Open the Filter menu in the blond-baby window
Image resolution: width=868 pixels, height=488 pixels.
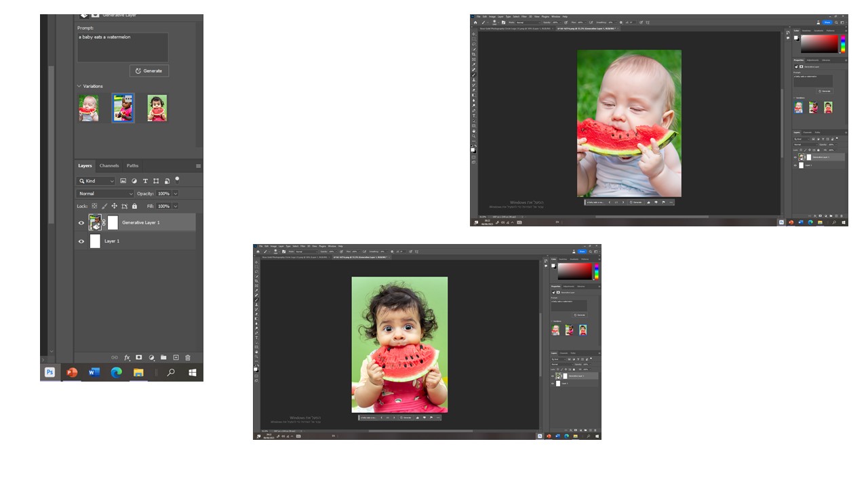(525, 17)
